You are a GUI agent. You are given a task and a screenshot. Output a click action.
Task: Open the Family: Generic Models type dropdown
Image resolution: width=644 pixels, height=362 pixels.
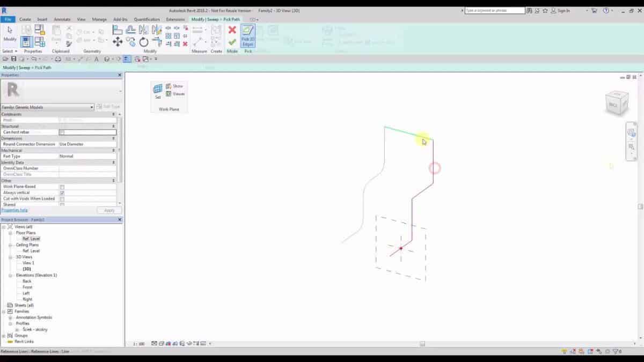click(92, 107)
